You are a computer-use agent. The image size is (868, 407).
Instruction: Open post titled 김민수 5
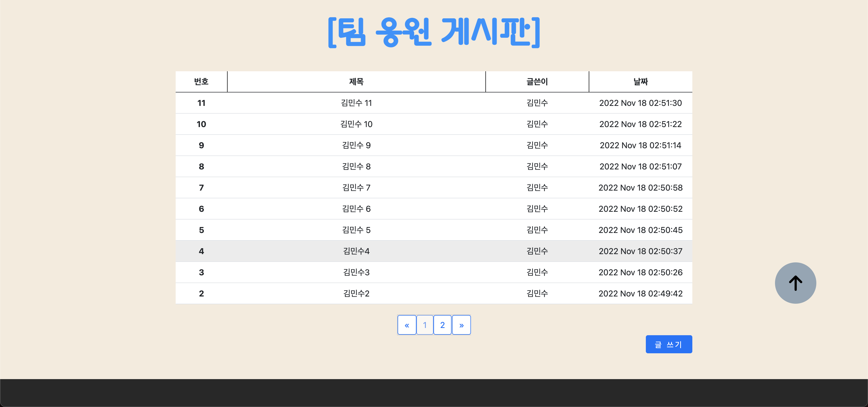pyautogui.click(x=356, y=230)
